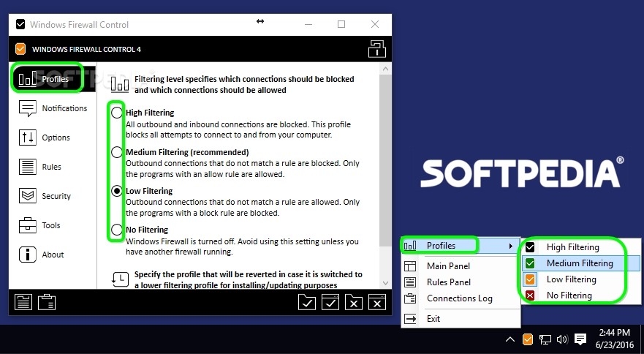644x354 pixels.
Task: Select Medium Filtering (recommended) radio button
Action: coord(117,152)
